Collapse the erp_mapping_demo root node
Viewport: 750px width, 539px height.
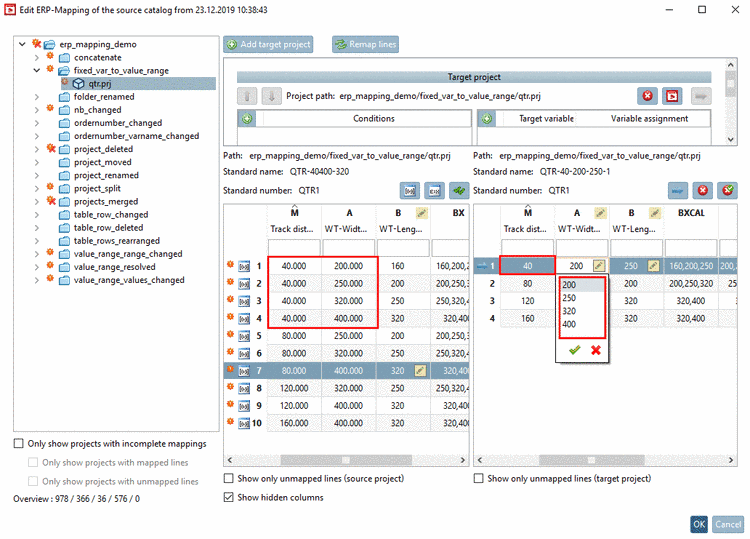22,44
